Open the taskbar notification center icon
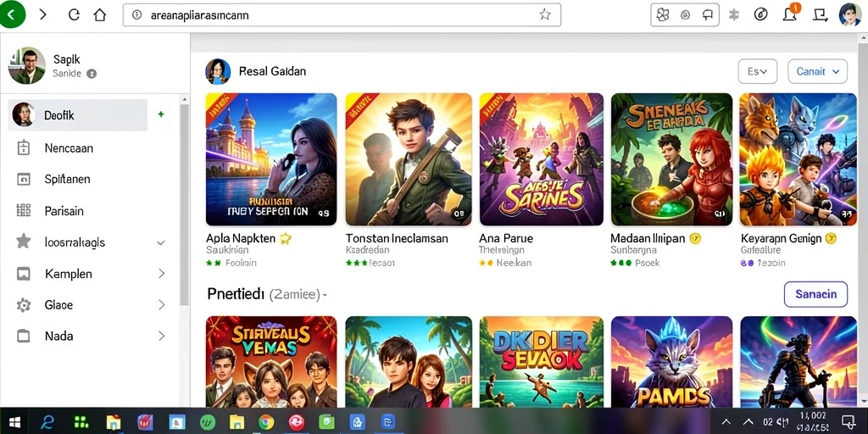Viewport: 868px width, 434px height. tap(847, 422)
